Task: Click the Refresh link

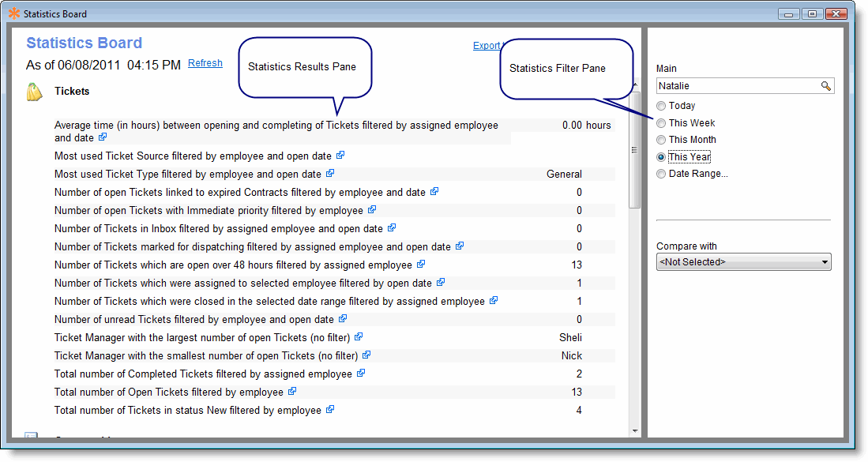Action: point(205,63)
